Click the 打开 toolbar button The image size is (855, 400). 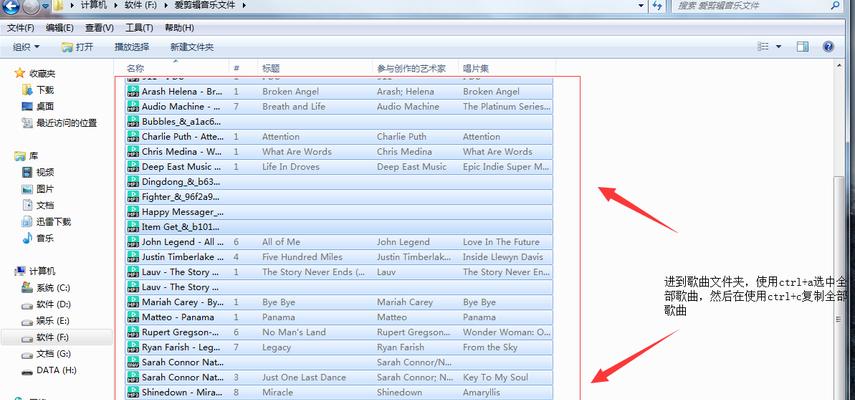click(x=77, y=47)
